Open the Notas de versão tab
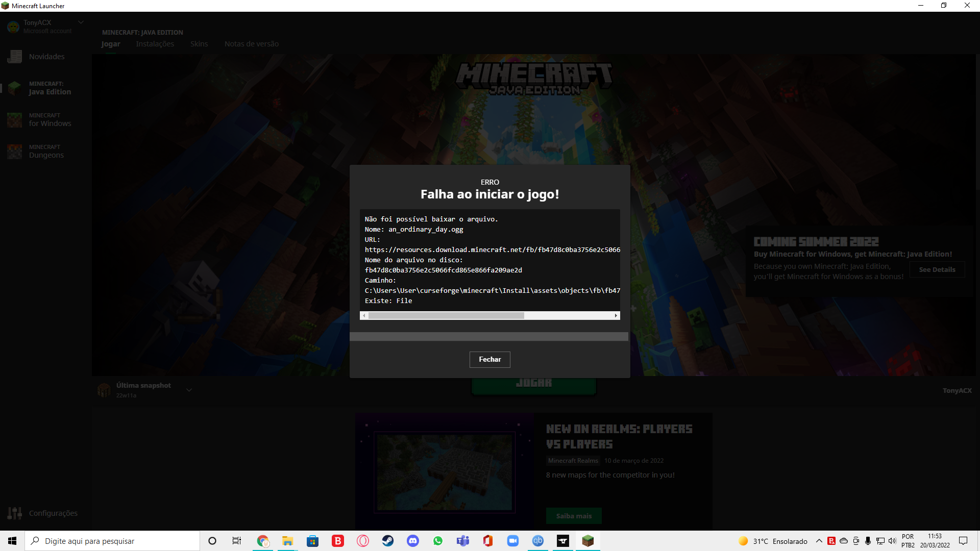The width and height of the screenshot is (980, 551). point(251,44)
